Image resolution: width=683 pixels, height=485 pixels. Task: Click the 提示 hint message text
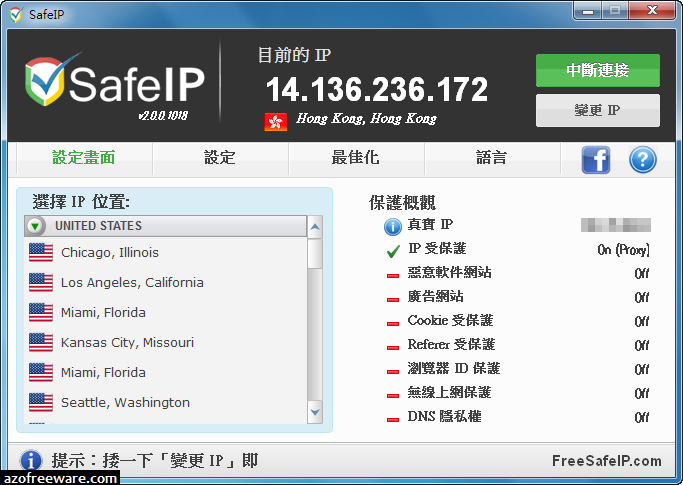point(155,461)
